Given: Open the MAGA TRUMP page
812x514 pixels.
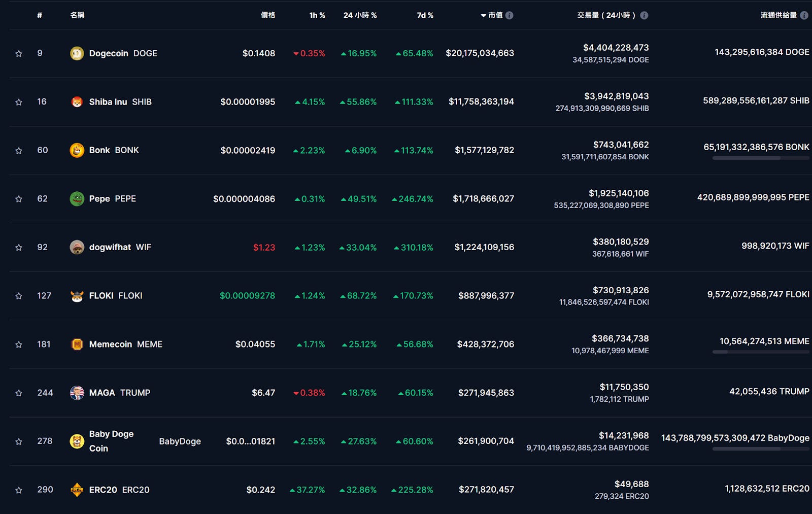Looking at the screenshot, I should (120, 393).
